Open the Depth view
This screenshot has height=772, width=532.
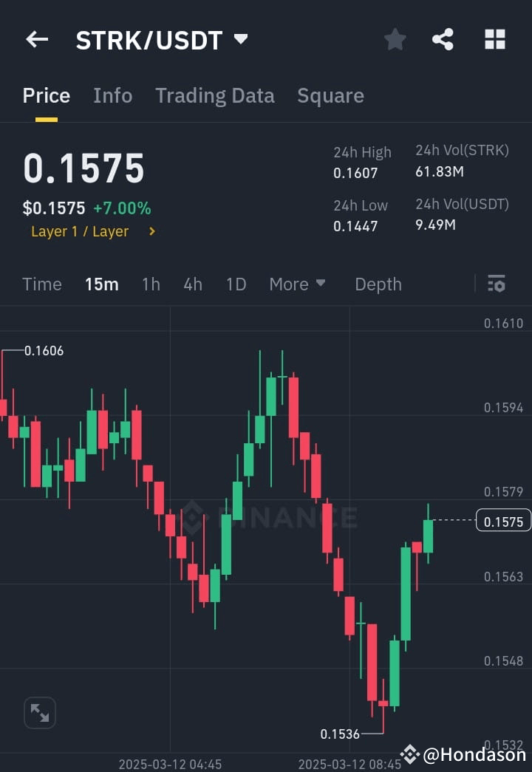click(x=378, y=284)
